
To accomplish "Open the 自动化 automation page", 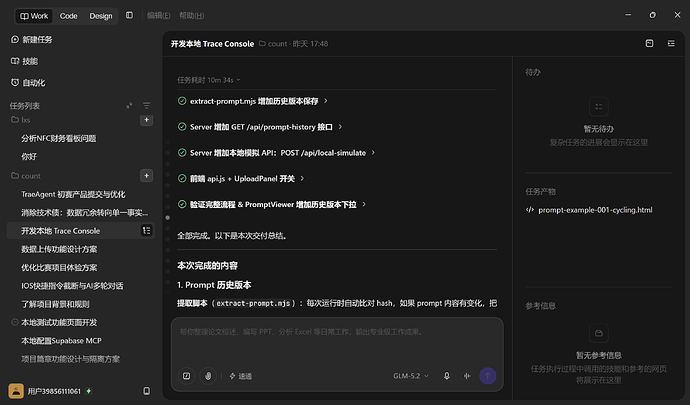I will pos(28,83).
